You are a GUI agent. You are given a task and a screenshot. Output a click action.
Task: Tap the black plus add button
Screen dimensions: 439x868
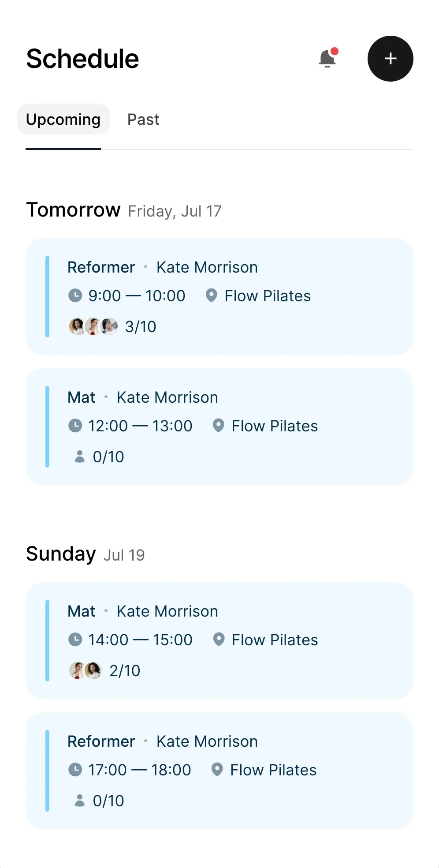(390, 59)
